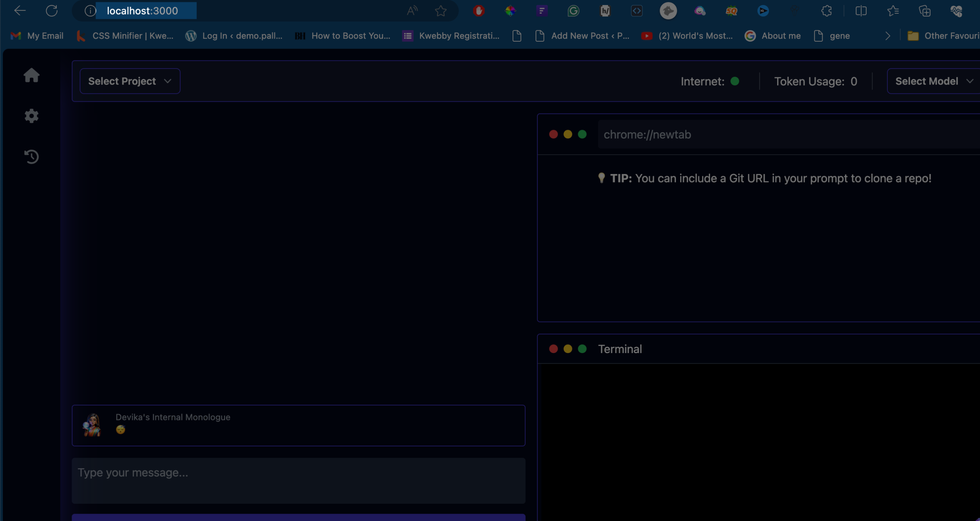Image resolution: width=980 pixels, height=521 pixels.
Task: Expand the bookmarks overflow chevron
Action: coord(888,36)
